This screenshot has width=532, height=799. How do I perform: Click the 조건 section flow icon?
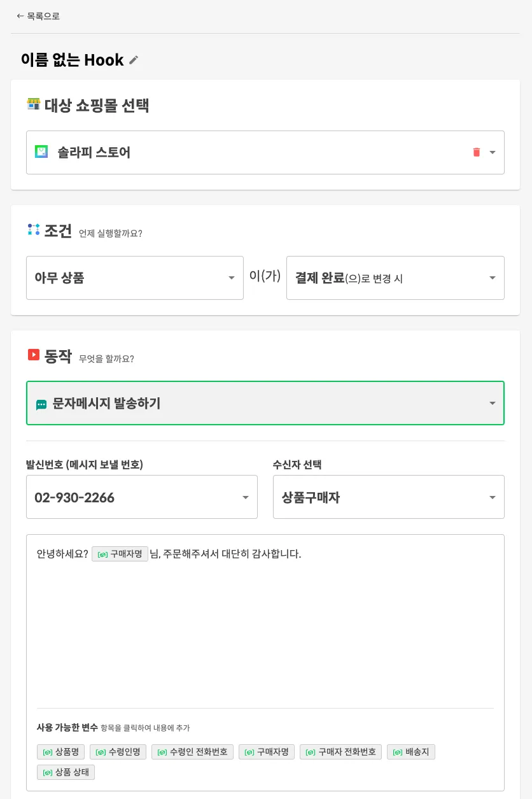coord(34,230)
